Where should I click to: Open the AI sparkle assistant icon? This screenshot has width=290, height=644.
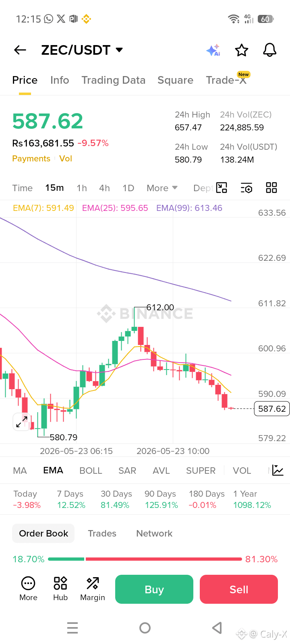click(x=213, y=50)
